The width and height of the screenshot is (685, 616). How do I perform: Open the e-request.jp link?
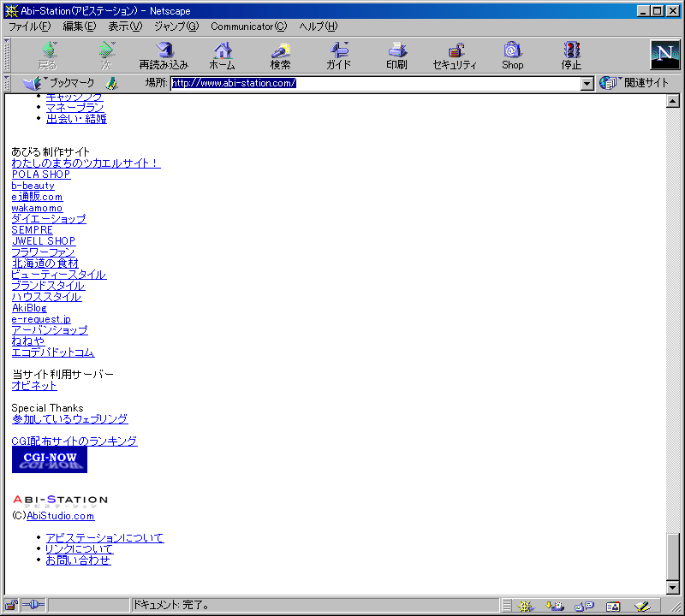pos(41,319)
